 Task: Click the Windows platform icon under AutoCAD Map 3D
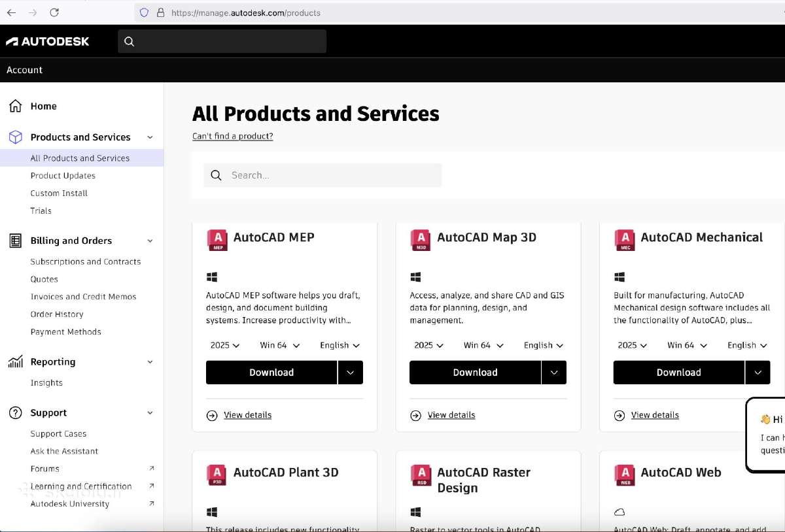click(x=415, y=277)
